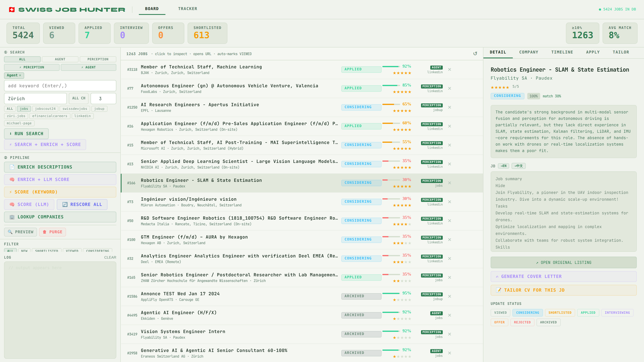Viewport: 644px width, 362px height.
Task: Click the PURGE button
Action: (53, 232)
